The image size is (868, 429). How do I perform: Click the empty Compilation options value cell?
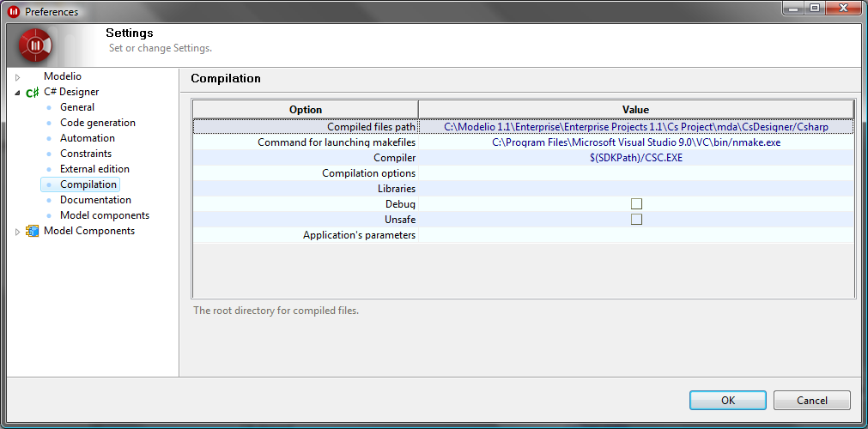pyautogui.click(x=636, y=173)
